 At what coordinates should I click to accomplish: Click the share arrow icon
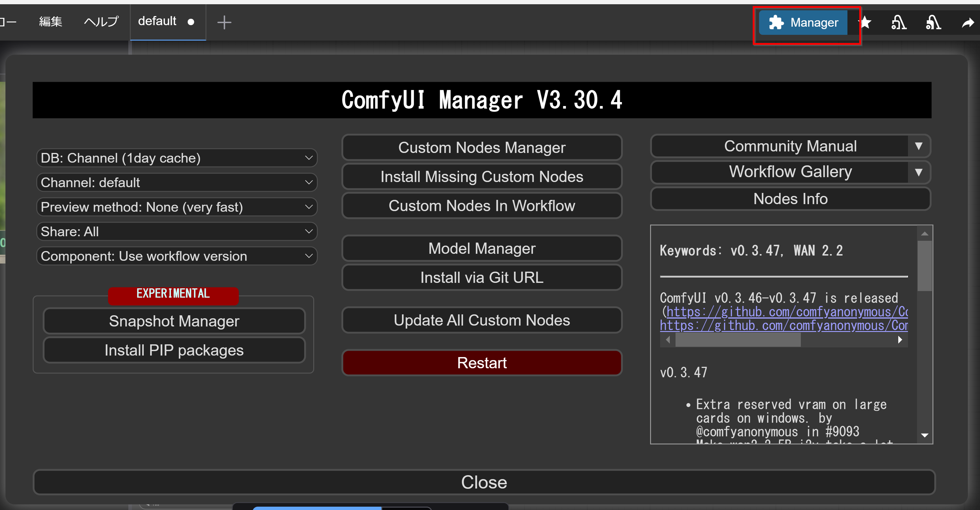click(968, 23)
